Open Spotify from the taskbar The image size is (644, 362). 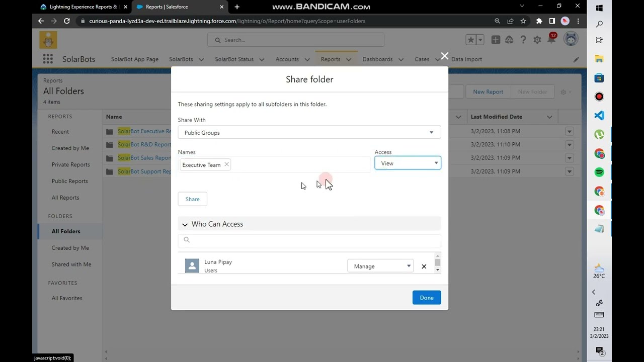point(599,172)
